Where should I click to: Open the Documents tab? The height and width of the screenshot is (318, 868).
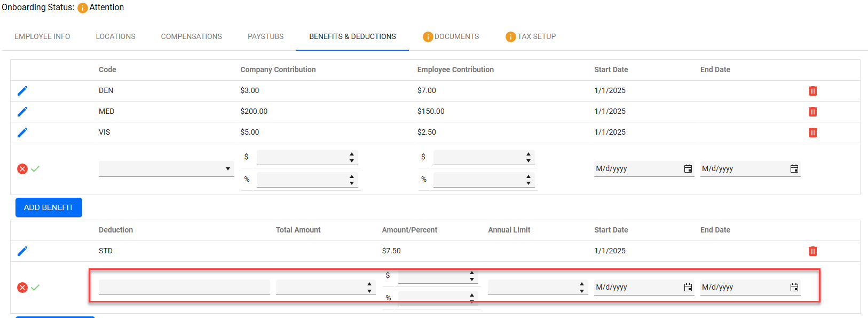[x=451, y=37]
